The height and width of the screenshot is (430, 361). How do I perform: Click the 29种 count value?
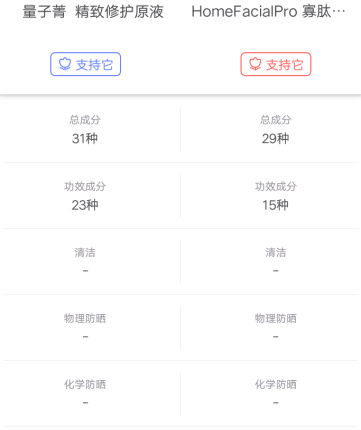(x=275, y=138)
